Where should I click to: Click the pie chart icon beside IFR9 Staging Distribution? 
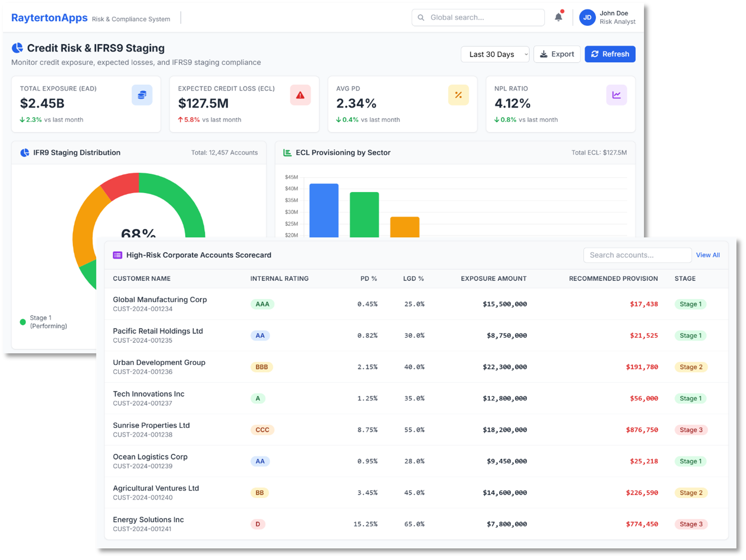[25, 153]
